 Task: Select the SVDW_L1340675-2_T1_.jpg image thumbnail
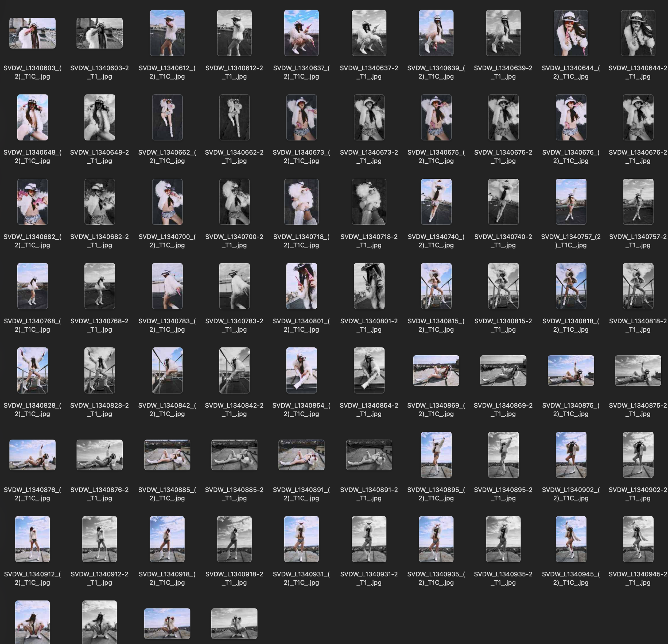(503, 117)
